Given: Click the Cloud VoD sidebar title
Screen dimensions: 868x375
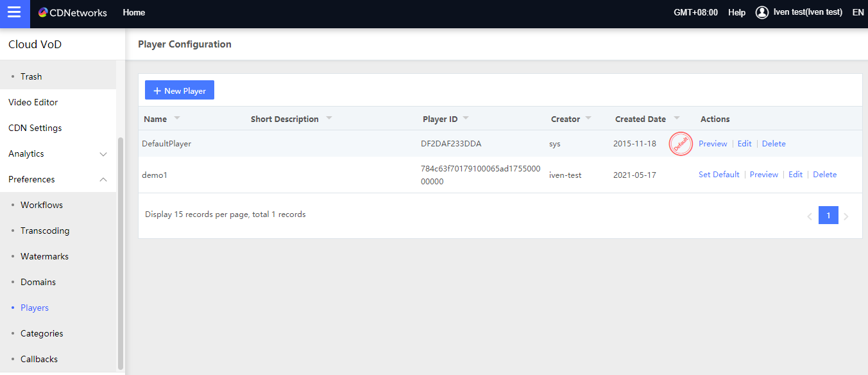Looking at the screenshot, I should click(x=35, y=45).
